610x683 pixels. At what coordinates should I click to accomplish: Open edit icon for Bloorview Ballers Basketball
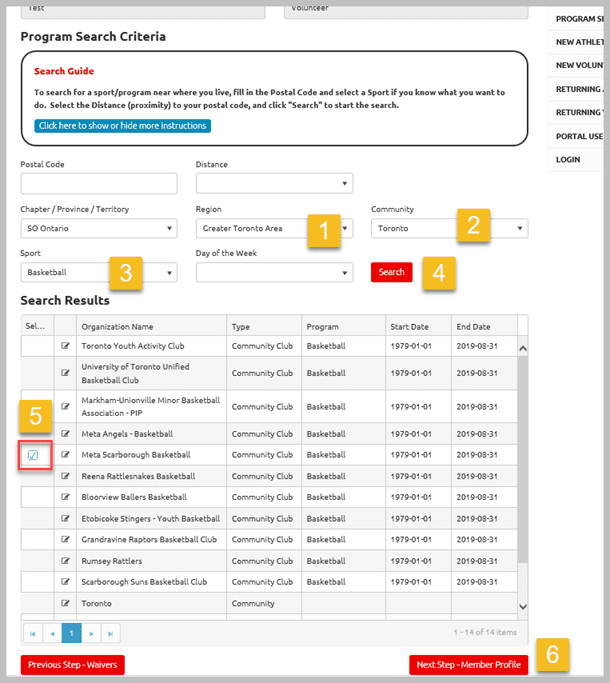65,497
